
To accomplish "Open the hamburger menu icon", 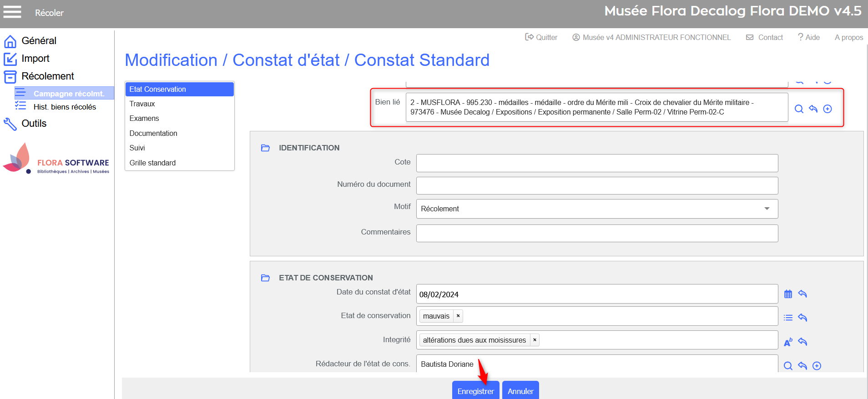I will 12,12.
